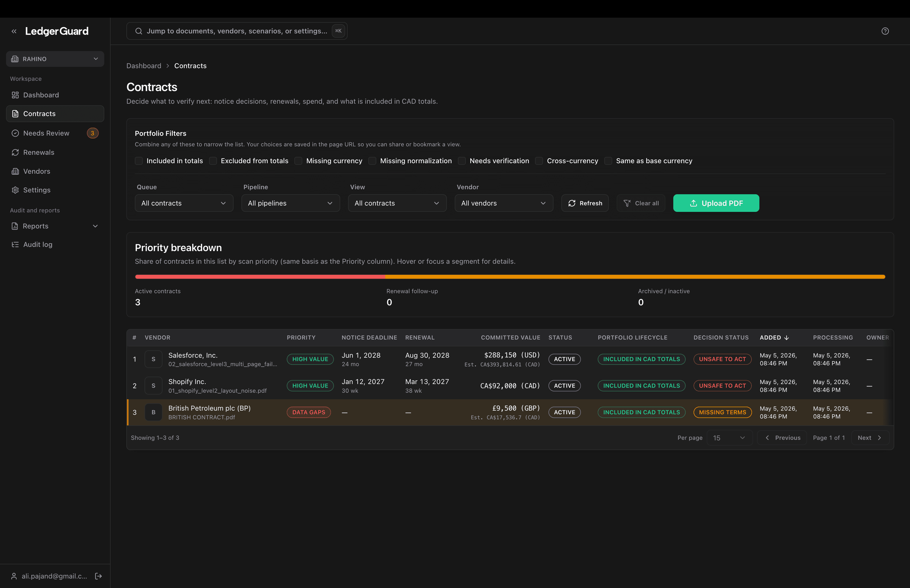Tick the Missing currency checkbox
Screen dimensions: 910x588
[x=298, y=161]
